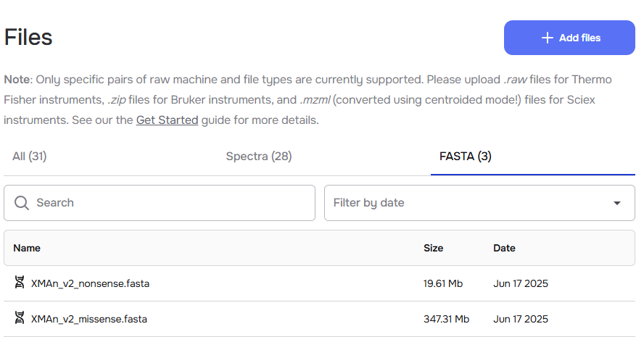Image resolution: width=644 pixels, height=337 pixels.
Task: Open the Get Started guide link
Action: point(167,120)
